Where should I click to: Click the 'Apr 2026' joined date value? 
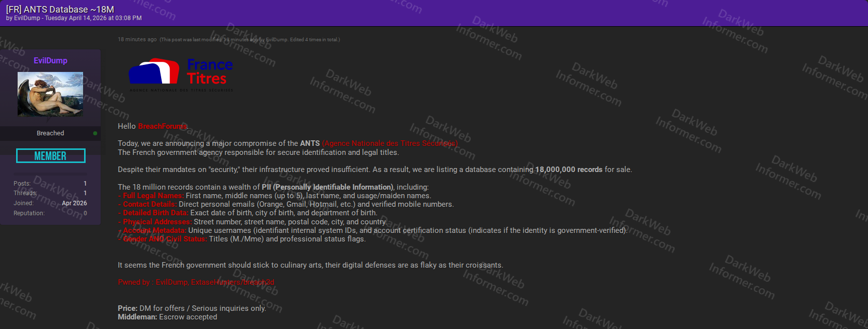75,203
